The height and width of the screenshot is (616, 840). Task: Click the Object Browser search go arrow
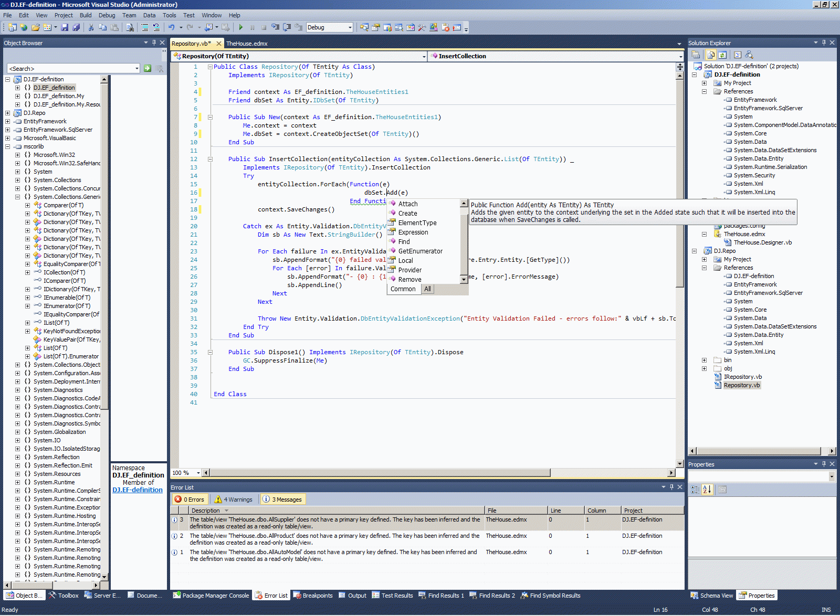tap(148, 68)
